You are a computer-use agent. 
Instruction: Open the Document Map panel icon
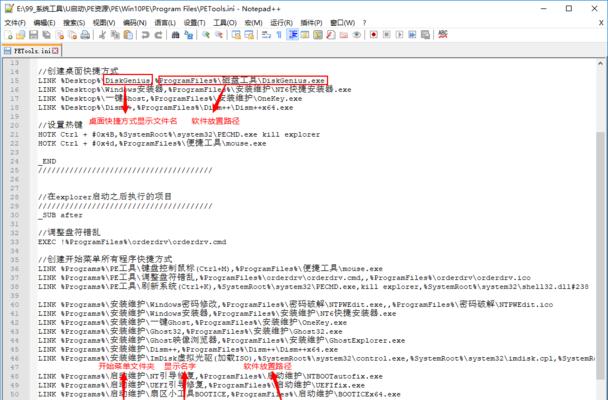[318, 35]
